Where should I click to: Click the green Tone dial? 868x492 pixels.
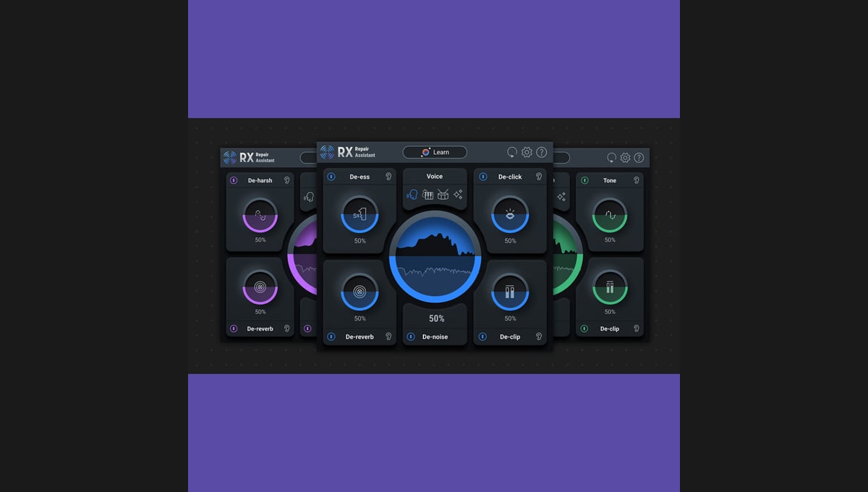(610, 215)
